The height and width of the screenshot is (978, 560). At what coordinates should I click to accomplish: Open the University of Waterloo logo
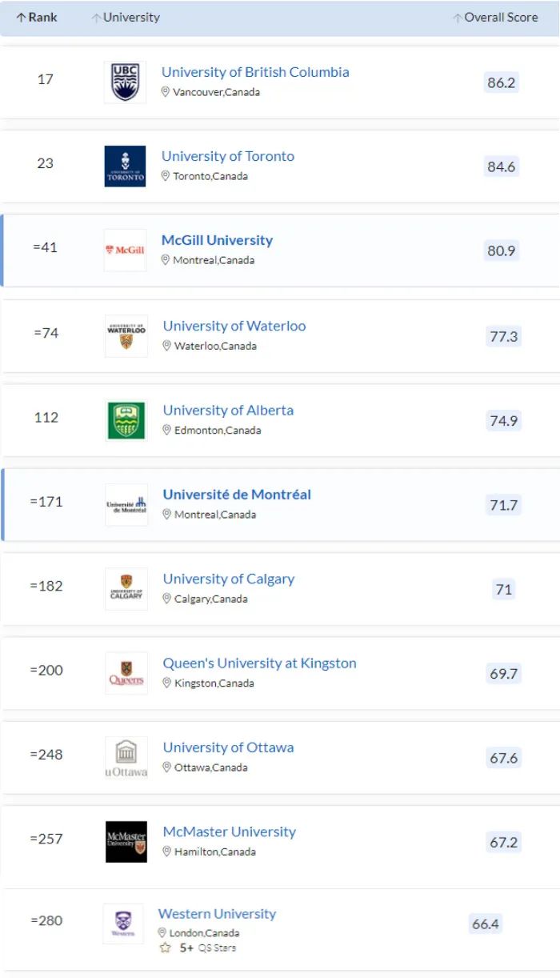point(126,336)
